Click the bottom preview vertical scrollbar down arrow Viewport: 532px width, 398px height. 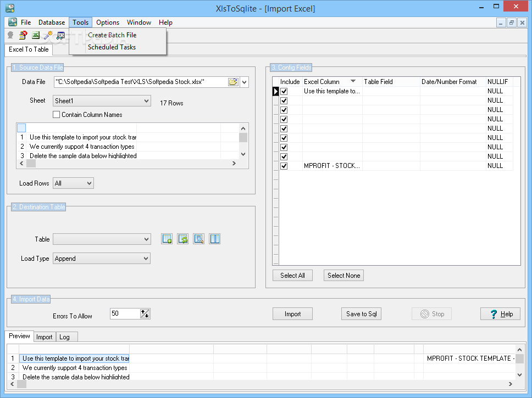(x=519, y=374)
